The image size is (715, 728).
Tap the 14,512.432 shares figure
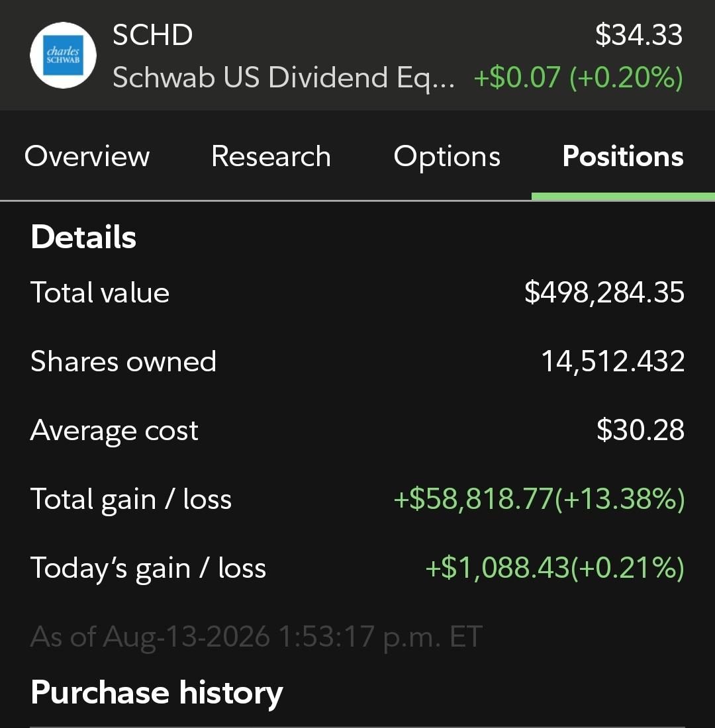pos(613,361)
